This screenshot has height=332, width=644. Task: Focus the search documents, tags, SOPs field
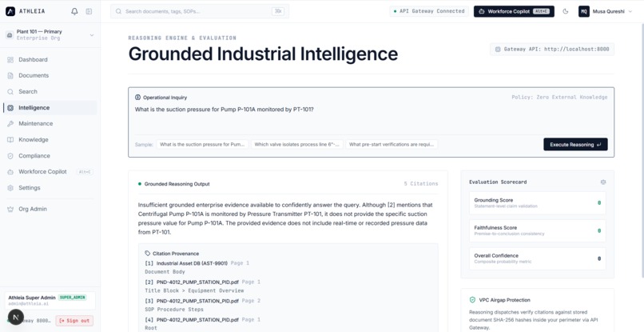point(200,11)
